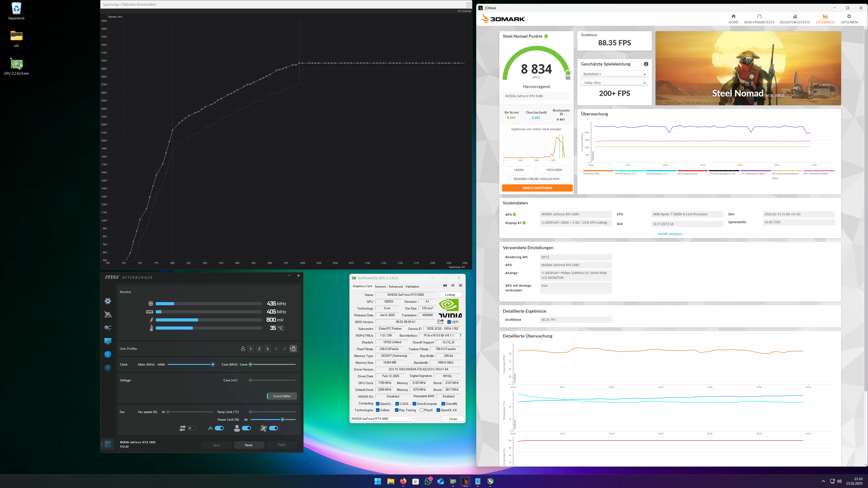Click the Power Limit slider handle
Screen dimensions: 868x488
(x=283, y=420)
